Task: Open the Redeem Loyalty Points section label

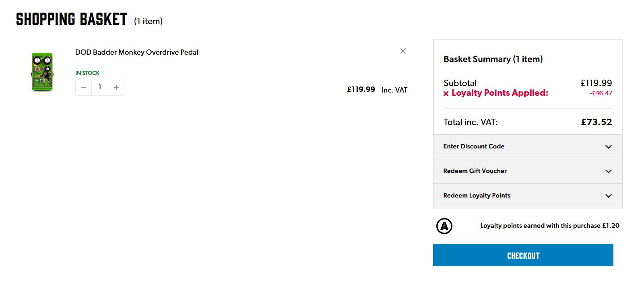Action: pos(477,196)
